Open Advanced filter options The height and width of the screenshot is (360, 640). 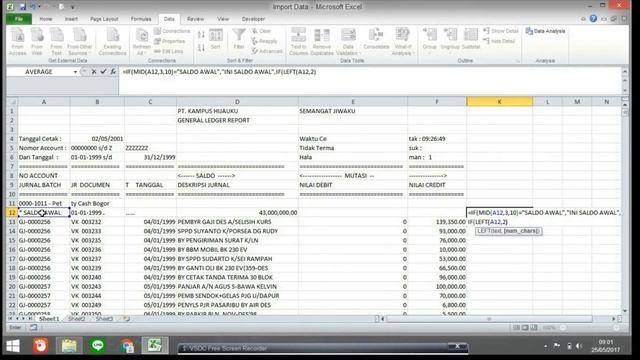(267, 51)
